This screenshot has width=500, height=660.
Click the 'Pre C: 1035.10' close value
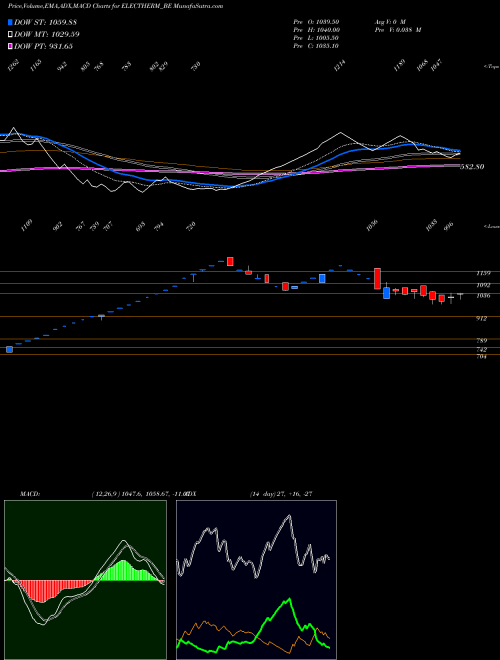(316, 45)
